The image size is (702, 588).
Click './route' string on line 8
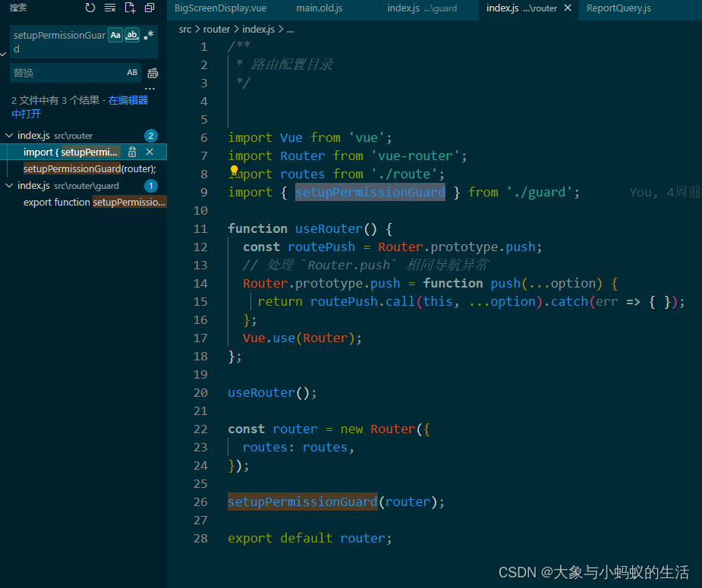click(404, 174)
